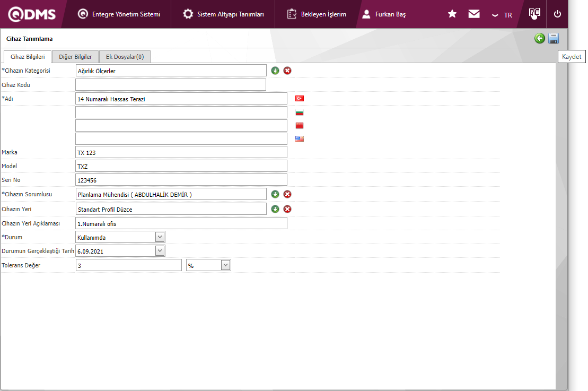
Task: Click the Model field containing TXZ
Action: click(x=181, y=166)
